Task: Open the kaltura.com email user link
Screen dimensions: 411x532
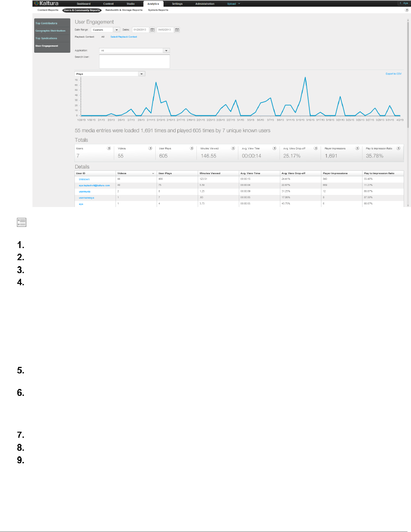Action: click(x=94, y=185)
